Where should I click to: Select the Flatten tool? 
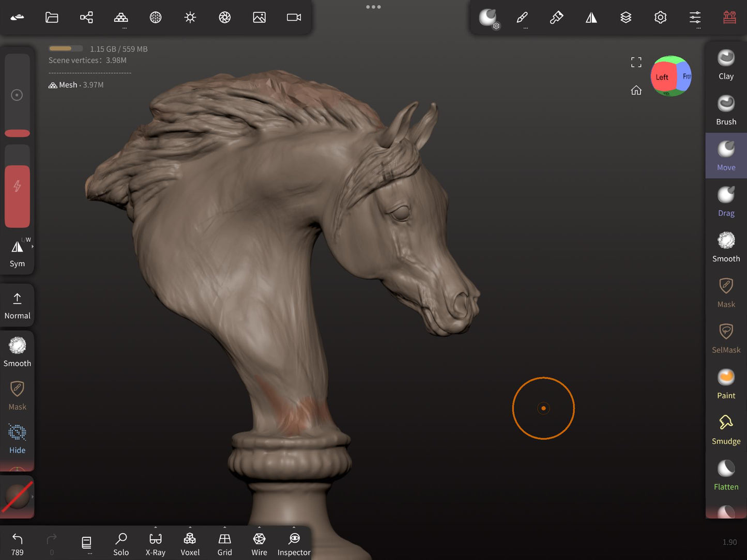point(726,475)
